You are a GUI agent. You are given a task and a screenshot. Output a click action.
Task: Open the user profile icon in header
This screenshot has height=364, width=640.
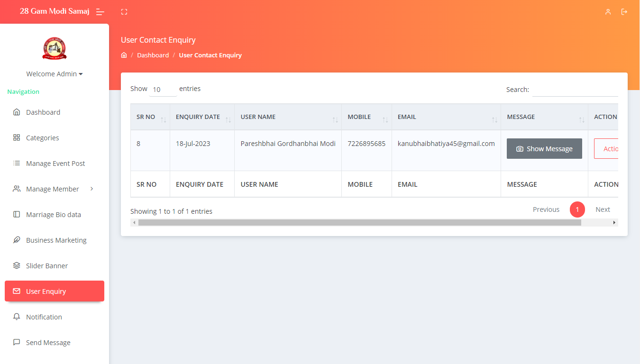(608, 12)
